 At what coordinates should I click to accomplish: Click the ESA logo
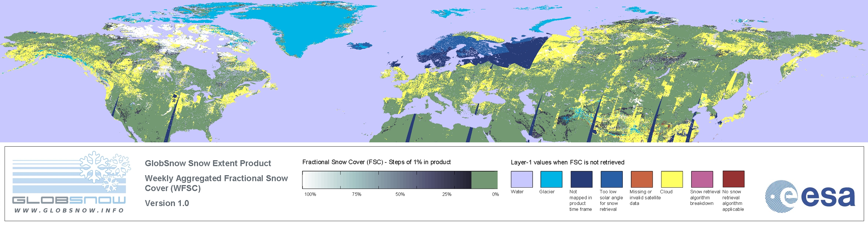click(810, 196)
